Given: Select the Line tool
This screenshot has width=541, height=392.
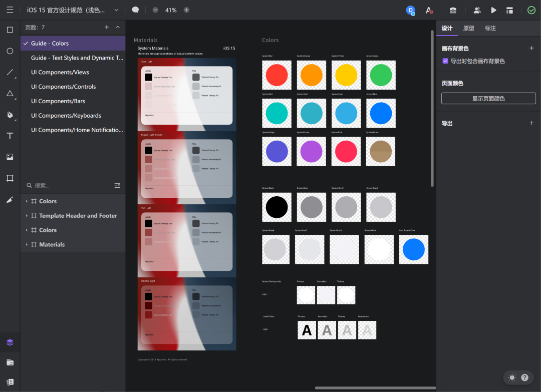Looking at the screenshot, I should tap(10, 72).
